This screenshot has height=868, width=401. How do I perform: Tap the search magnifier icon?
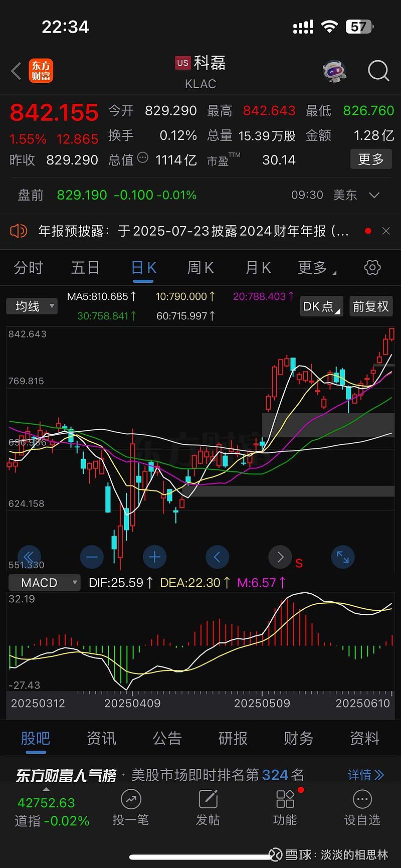378,71
